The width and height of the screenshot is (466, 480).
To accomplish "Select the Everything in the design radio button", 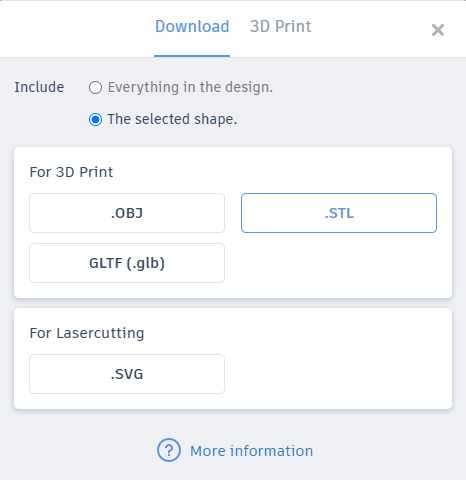I will click(95, 88).
